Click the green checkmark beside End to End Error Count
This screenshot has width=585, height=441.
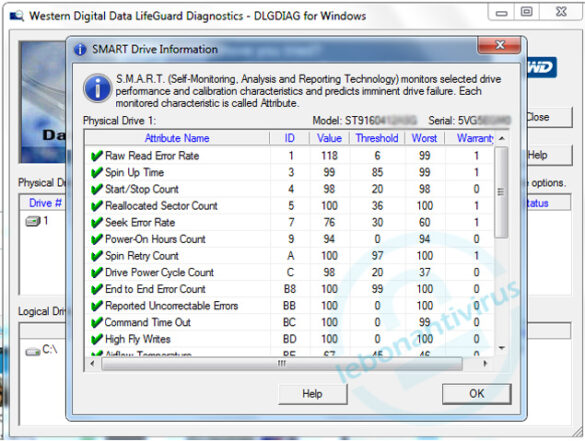click(97, 289)
